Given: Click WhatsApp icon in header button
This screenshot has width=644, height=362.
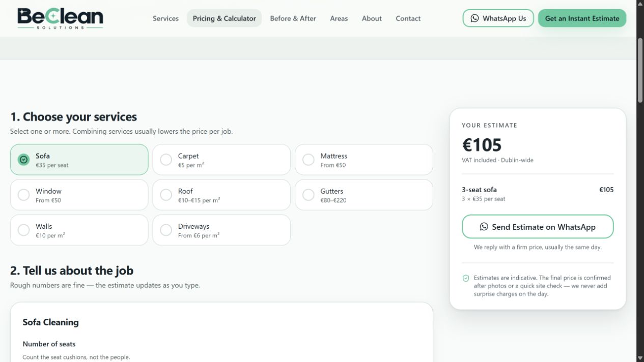Looking at the screenshot, I should pos(474,18).
